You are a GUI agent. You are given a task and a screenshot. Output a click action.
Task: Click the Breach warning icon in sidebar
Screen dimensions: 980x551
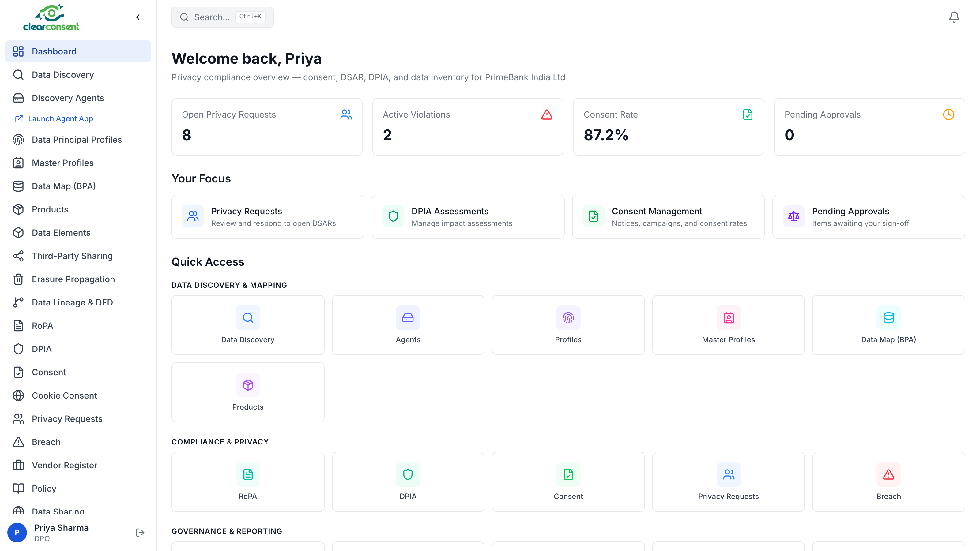18,442
